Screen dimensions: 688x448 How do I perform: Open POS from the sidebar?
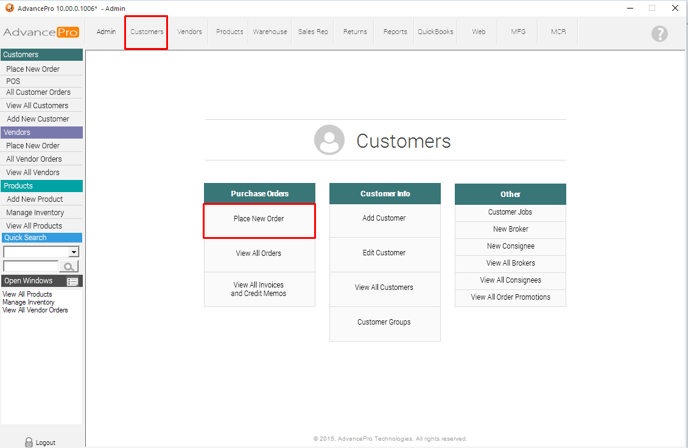click(13, 81)
